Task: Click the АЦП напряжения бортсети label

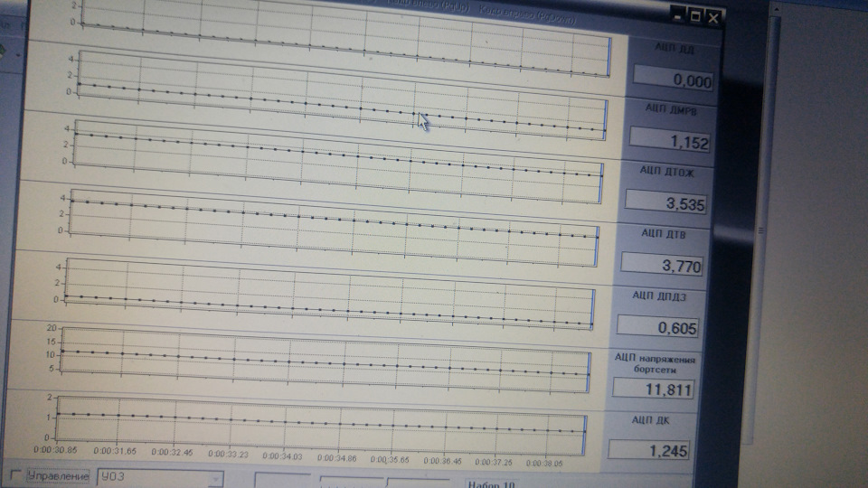Action: (x=655, y=363)
